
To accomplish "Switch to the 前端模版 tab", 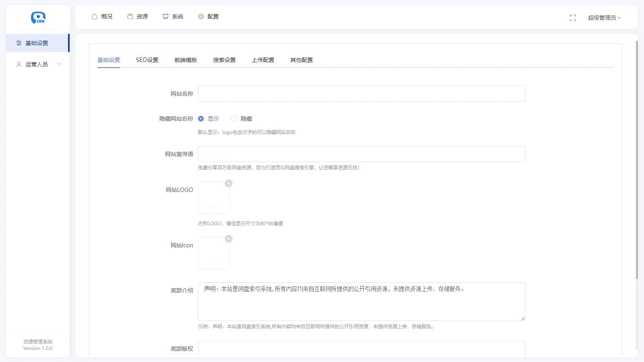I will (x=186, y=60).
